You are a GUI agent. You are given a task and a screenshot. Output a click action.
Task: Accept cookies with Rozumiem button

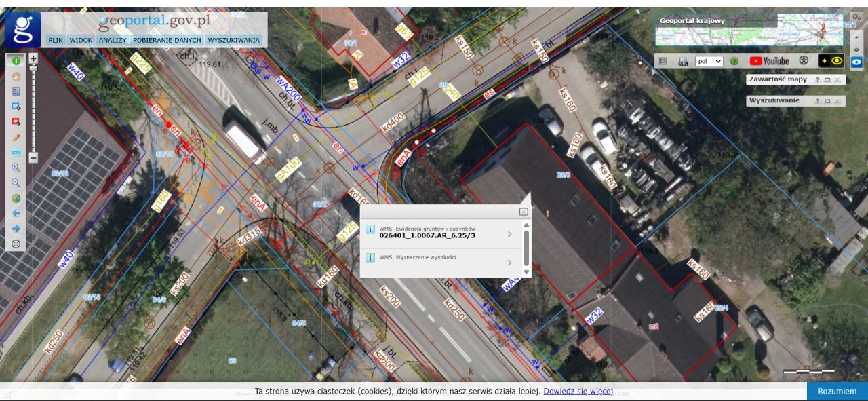click(x=837, y=391)
